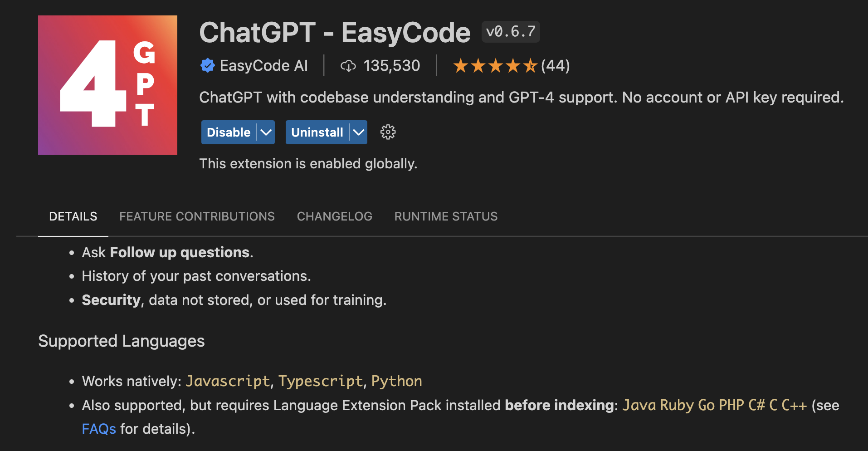Click the install count cloud icon
This screenshot has width=868, height=451.
(x=348, y=66)
